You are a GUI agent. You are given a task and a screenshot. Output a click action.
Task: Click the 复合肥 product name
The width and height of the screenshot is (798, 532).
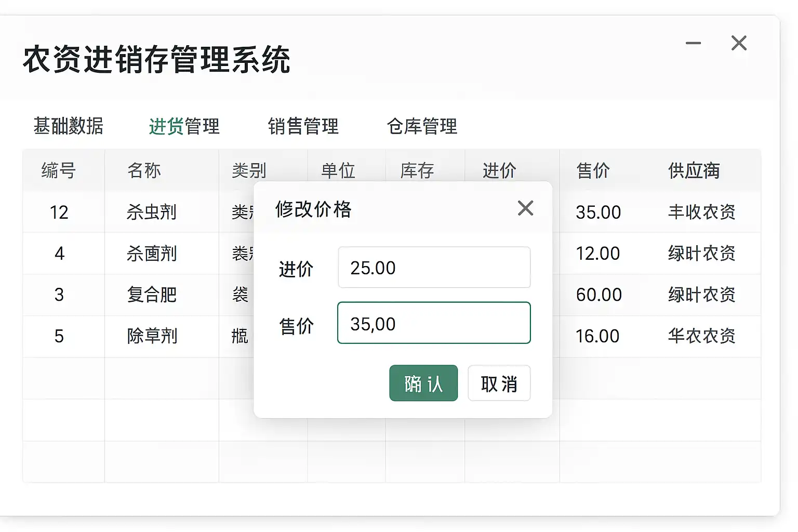[x=152, y=295]
